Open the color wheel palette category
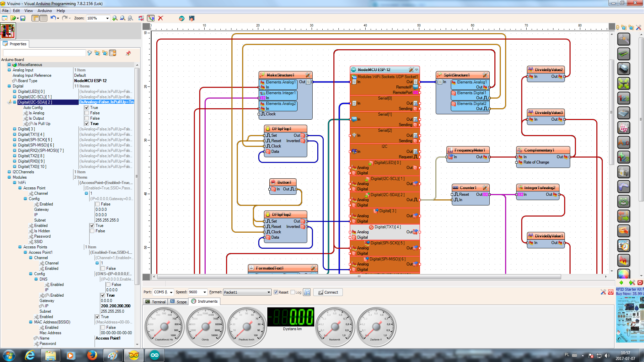The width and height of the screenshot is (644, 362). click(624, 274)
